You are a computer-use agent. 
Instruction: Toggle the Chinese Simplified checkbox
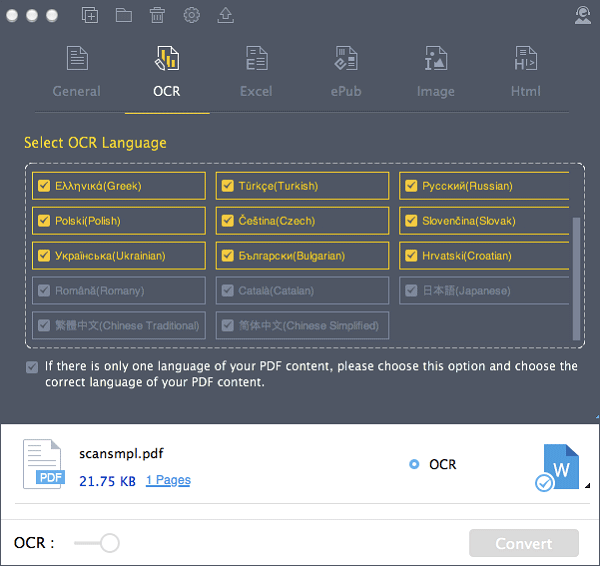click(228, 325)
